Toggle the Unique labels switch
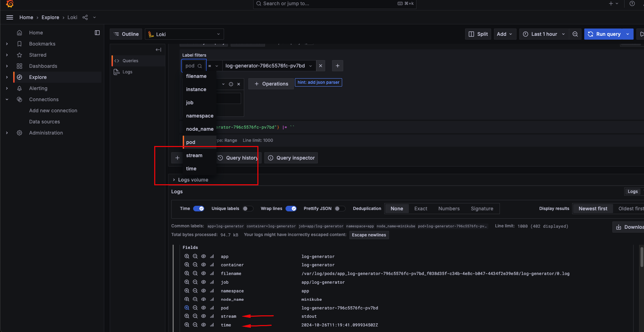 [x=248, y=209]
